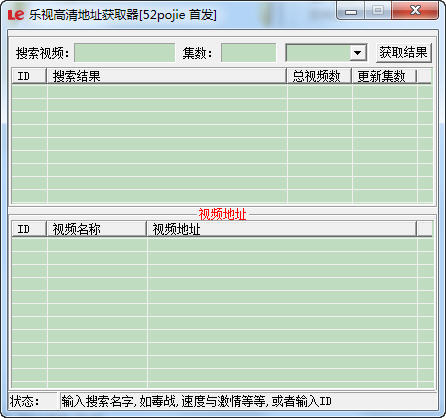Click the 搜索视频 input field
The width and height of the screenshot is (446, 418).
(x=125, y=53)
